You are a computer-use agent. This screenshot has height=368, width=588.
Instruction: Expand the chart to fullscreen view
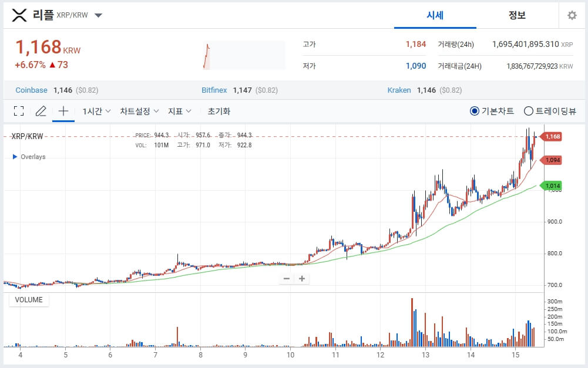(19, 111)
